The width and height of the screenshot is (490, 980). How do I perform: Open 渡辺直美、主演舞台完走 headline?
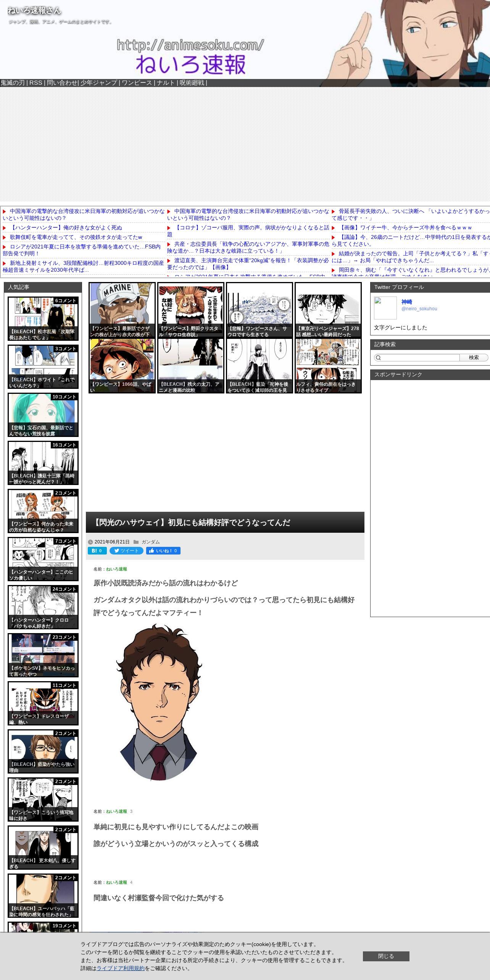[248, 264]
